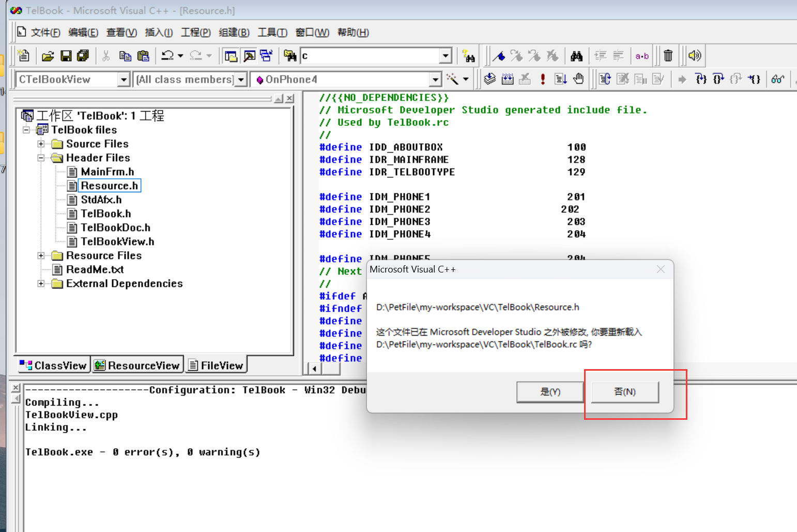Image resolution: width=797 pixels, height=532 pixels.
Task: Click the Run to Cursor debug icon
Action: coord(754,79)
